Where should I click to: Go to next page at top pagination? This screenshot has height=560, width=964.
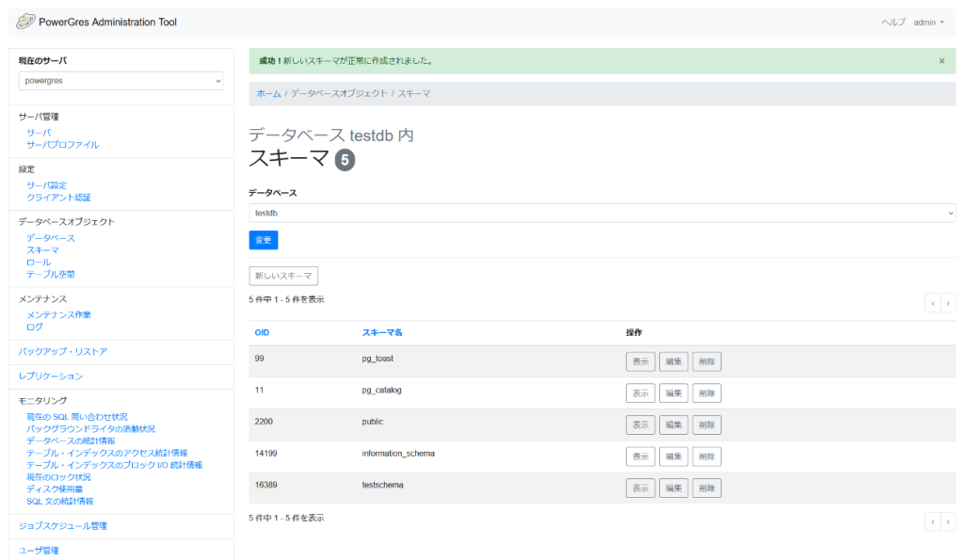pos(948,303)
